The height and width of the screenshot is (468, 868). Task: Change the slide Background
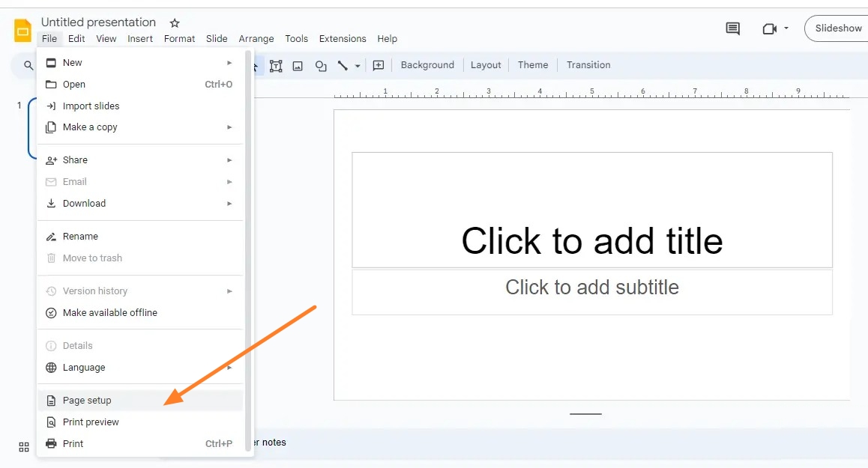[427, 65]
